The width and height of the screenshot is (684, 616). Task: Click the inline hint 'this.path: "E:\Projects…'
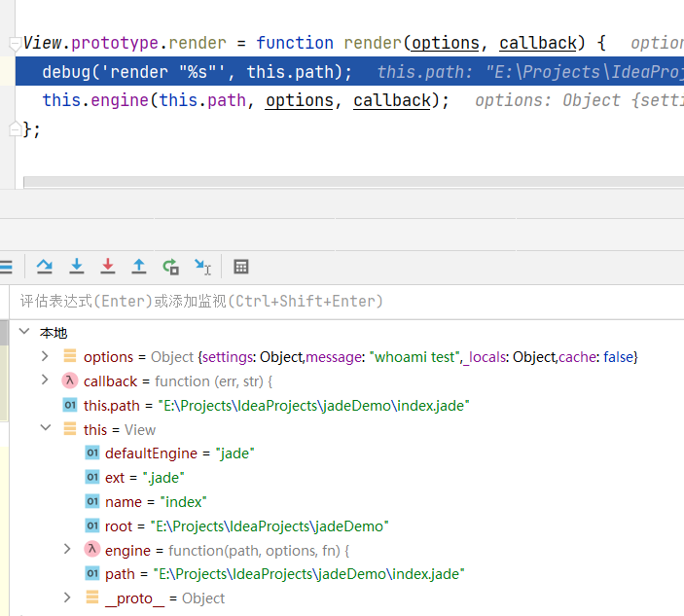coord(530,72)
